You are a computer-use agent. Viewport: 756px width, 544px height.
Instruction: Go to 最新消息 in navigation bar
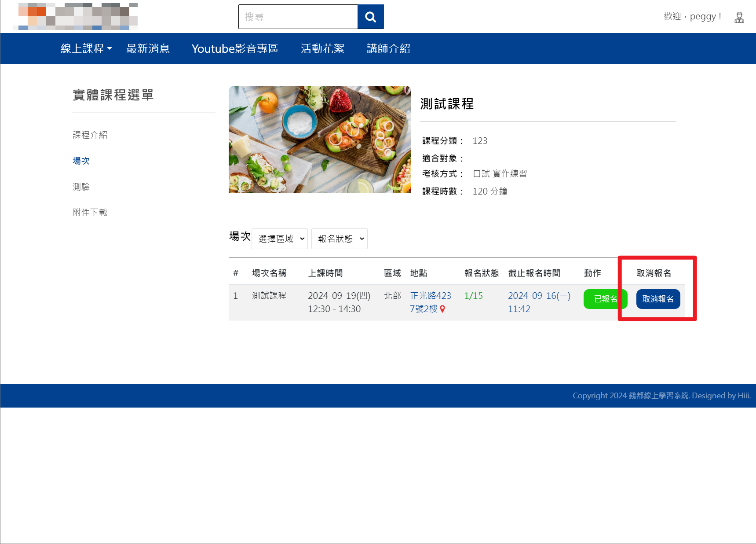pyautogui.click(x=148, y=48)
